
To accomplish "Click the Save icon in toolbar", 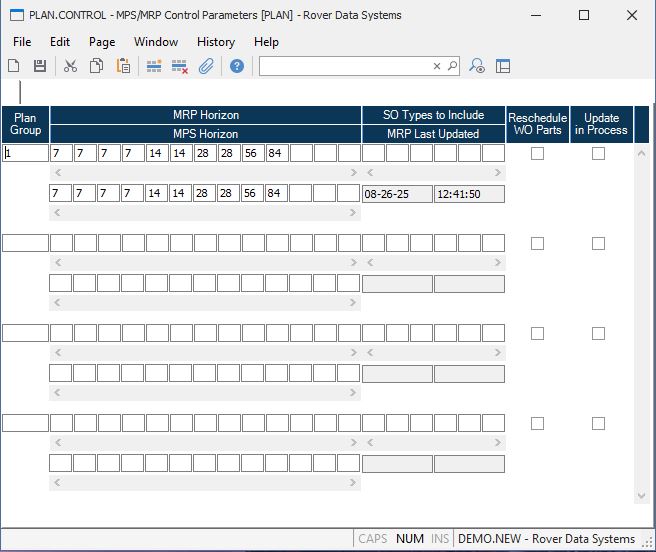I will click(x=40, y=66).
